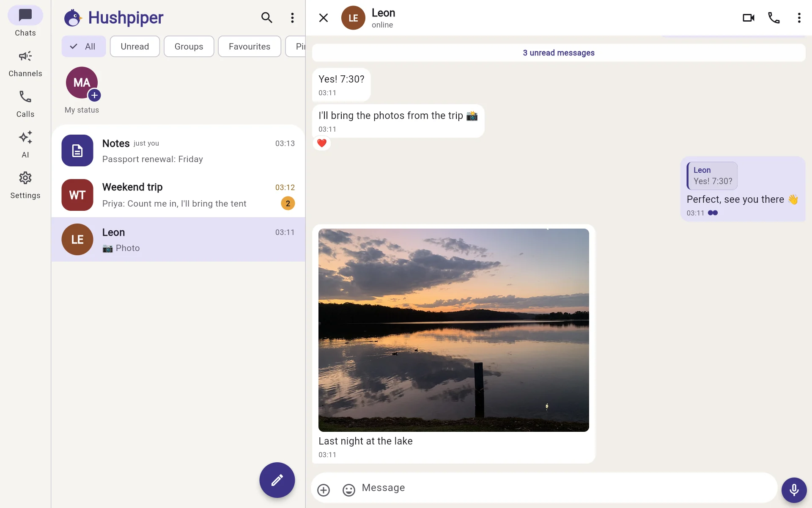
Task: Select the 'I'll bring the photos' message
Action: (x=398, y=121)
